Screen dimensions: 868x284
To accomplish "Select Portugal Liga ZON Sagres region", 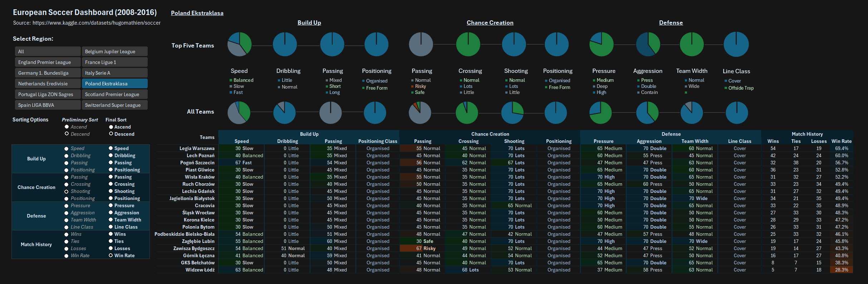I will (x=48, y=94).
